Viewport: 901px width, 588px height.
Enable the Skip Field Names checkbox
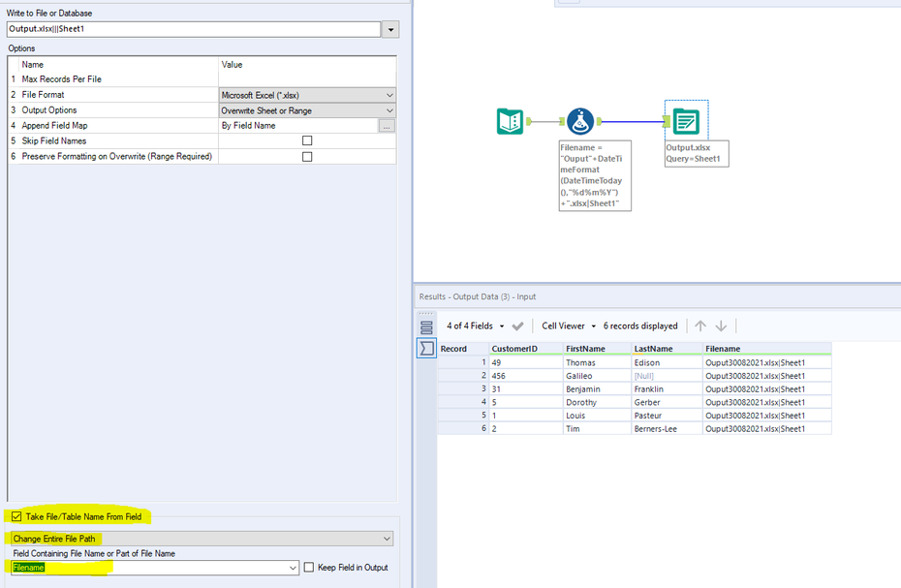307,141
